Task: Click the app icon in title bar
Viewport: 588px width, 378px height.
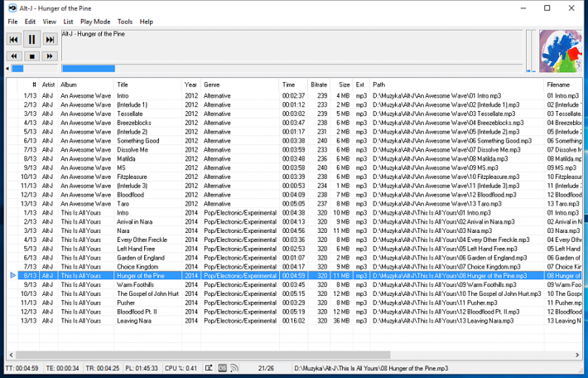Action: pos(12,8)
